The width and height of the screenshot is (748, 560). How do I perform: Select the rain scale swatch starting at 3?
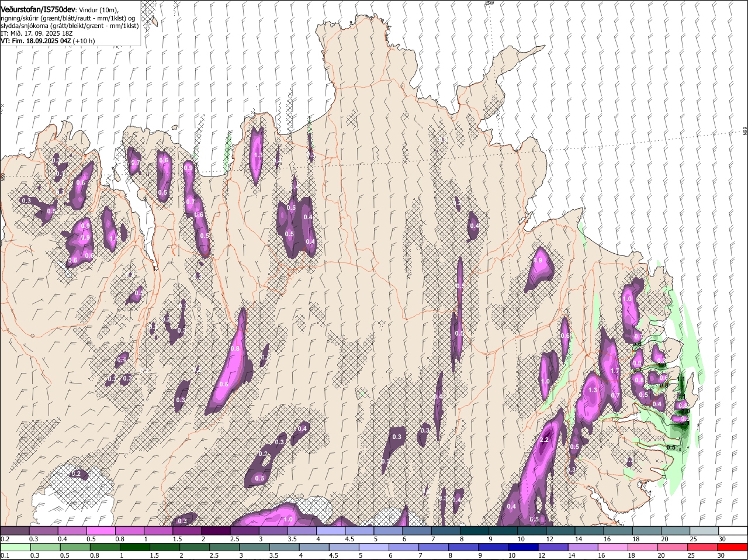click(255, 548)
